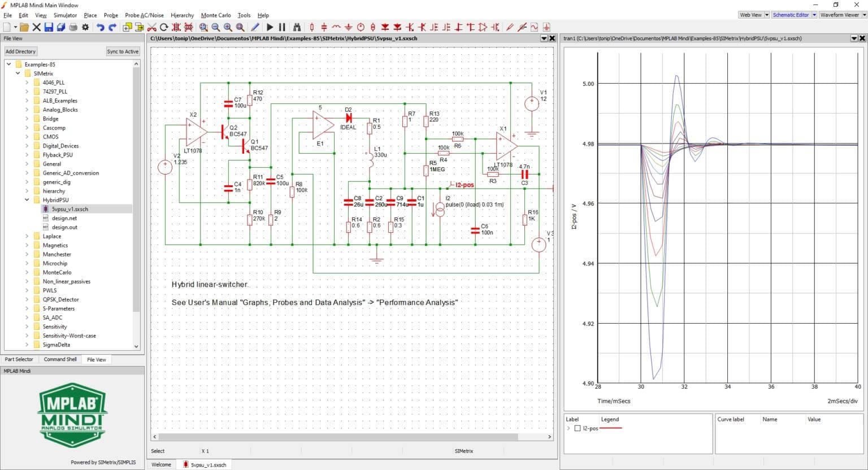Open the Monte Carlo menu

point(215,15)
